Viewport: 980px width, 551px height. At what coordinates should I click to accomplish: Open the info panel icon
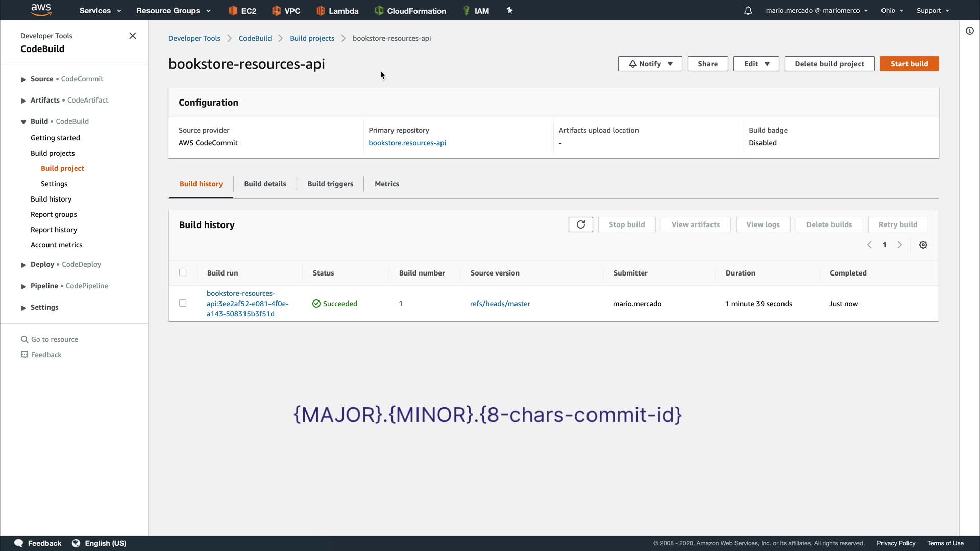click(969, 31)
